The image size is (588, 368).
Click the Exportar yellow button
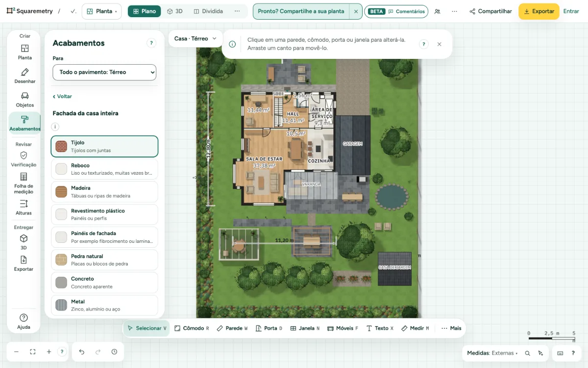pyautogui.click(x=539, y=11)
